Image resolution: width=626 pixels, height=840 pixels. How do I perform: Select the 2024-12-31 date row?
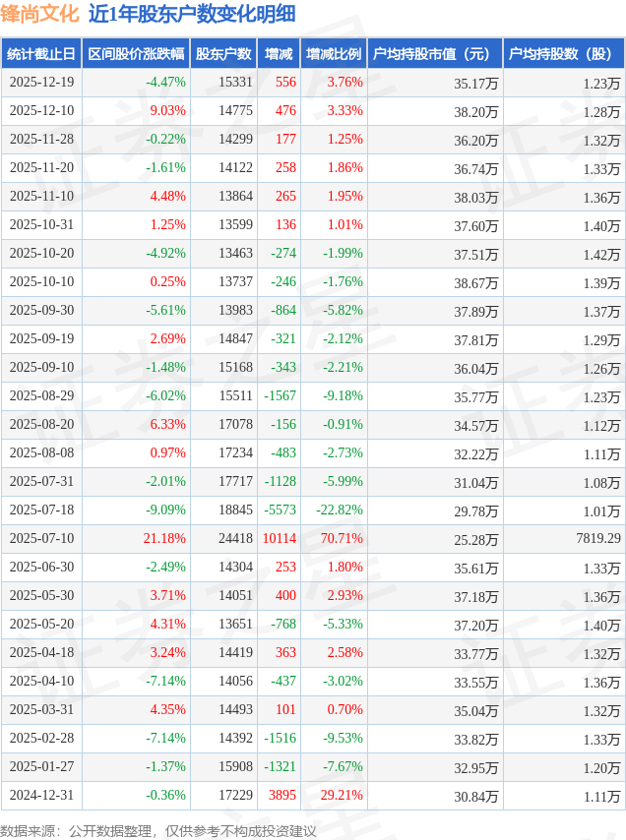click(x=41, y=795)
